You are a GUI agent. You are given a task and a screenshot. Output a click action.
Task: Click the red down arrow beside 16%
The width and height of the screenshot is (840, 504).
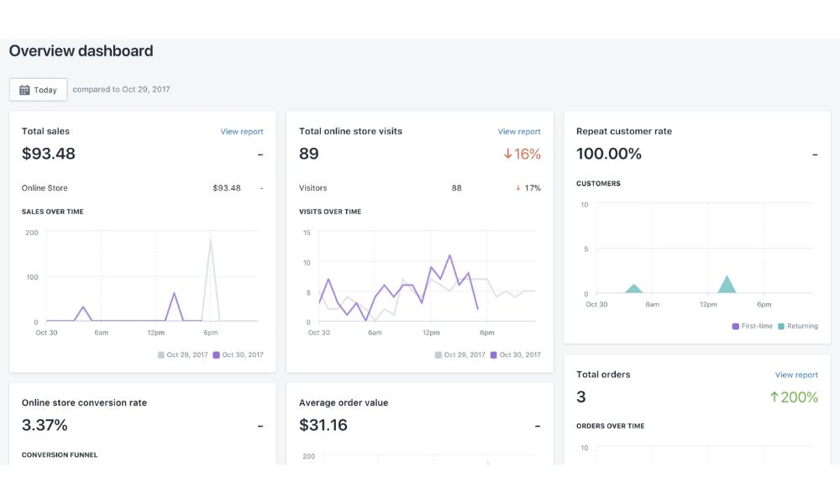(508, 154)
